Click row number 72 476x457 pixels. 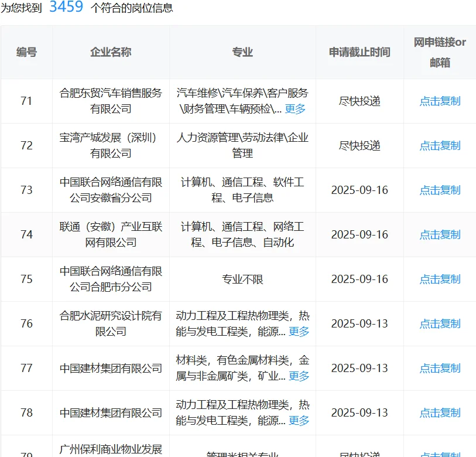point(26,145)
